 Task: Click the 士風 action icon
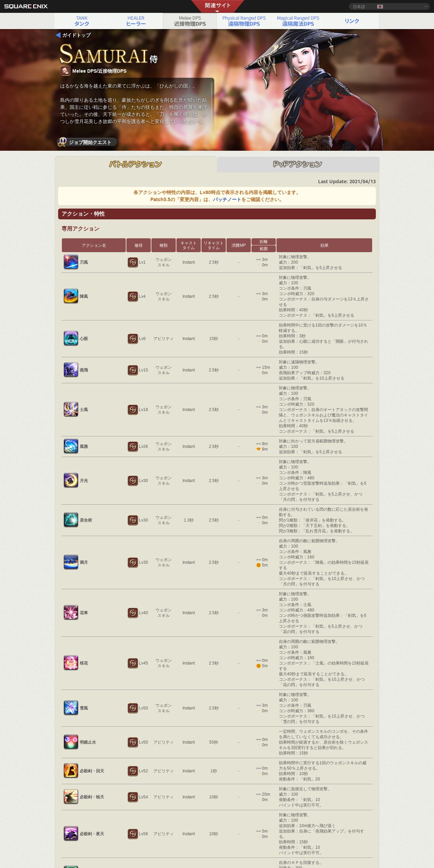point(71,410)
